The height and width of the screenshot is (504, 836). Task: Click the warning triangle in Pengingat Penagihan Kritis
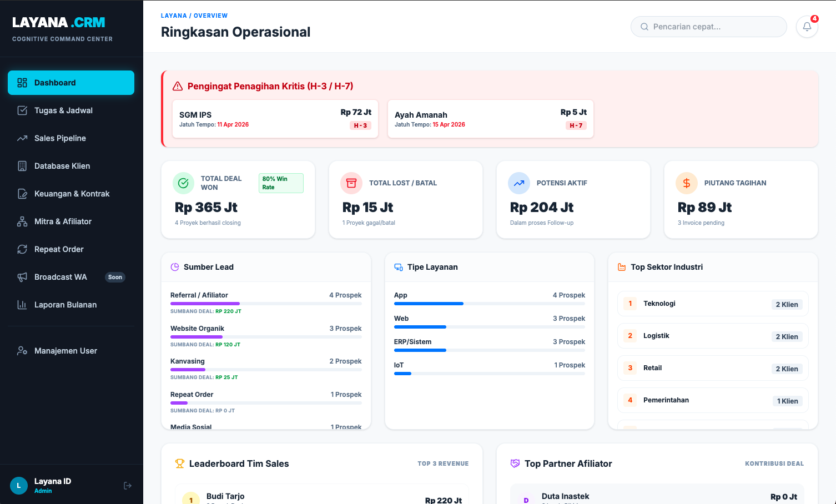177,86
